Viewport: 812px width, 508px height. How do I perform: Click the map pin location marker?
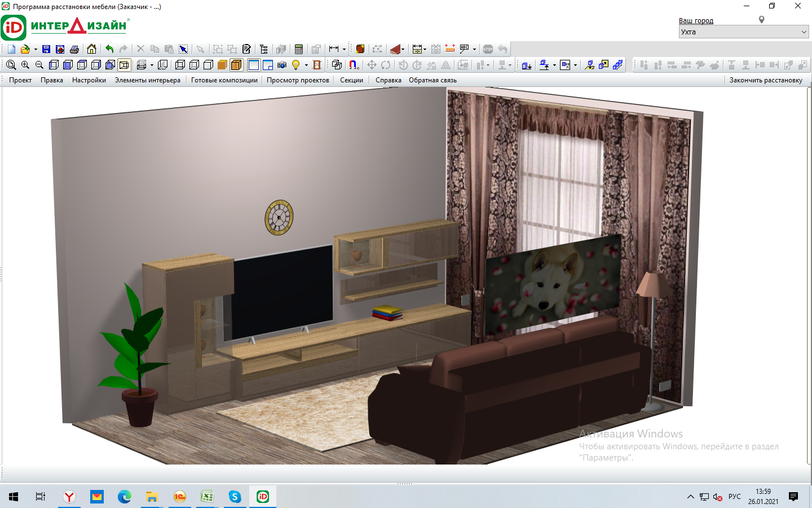click(761, 20)
